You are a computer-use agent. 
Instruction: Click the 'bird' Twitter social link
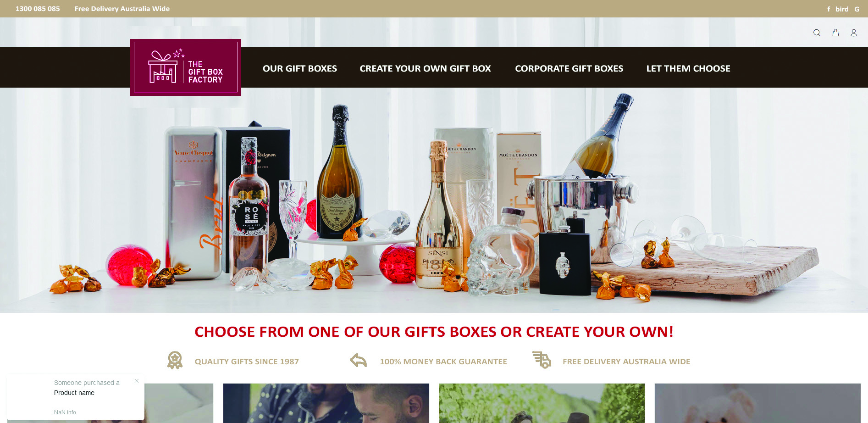(x=842, y=9)
